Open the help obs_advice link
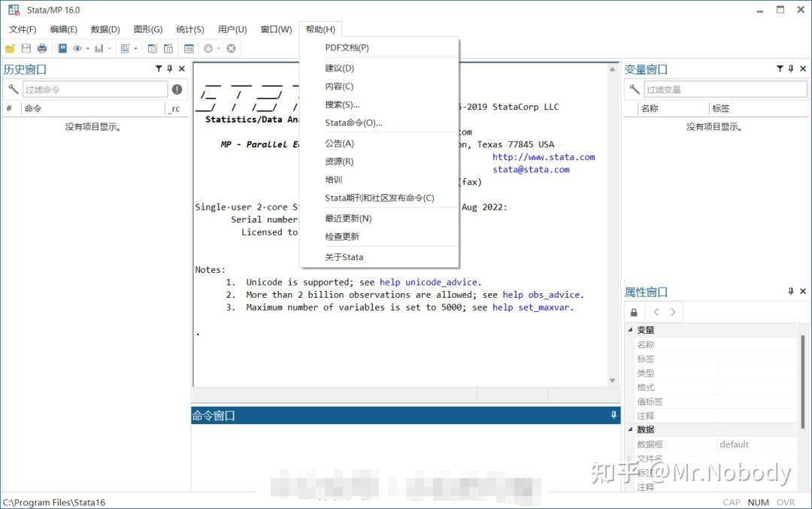Image resolution: width=812 pixels, height=509 pixels. (x=541, y=295)
